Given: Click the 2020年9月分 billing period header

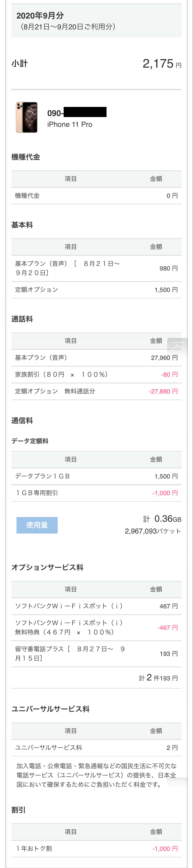Looking at the screenshot, I should [x=40, y=16].
